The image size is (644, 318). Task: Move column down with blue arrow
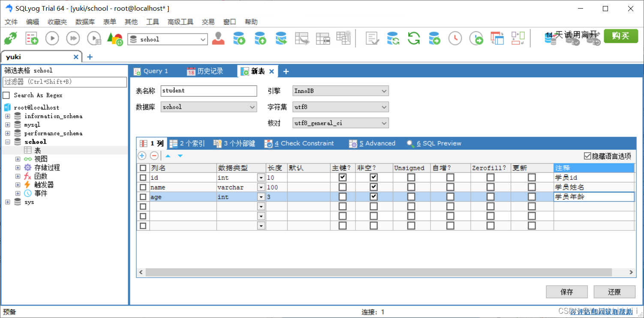[x=180, y=156]
